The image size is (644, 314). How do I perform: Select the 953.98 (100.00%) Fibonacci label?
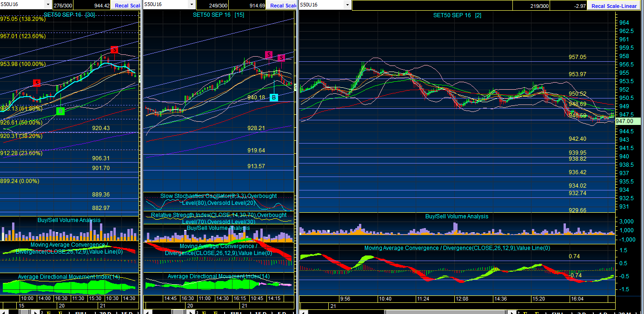23,64
